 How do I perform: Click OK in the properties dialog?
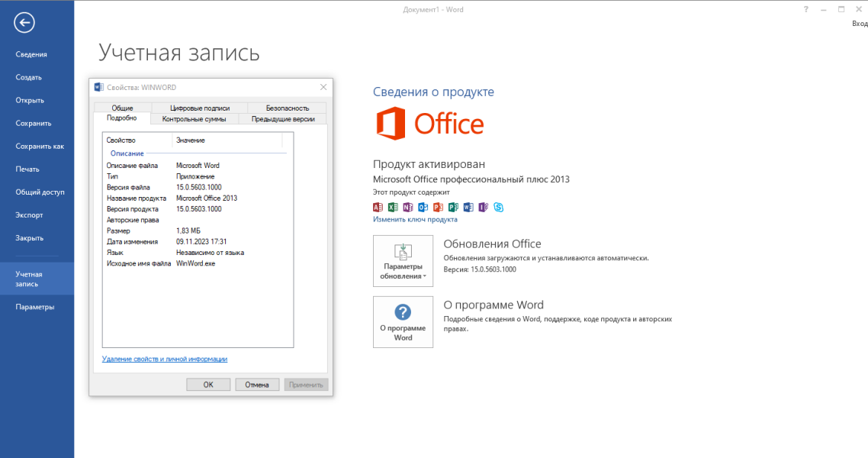[208, 385]
